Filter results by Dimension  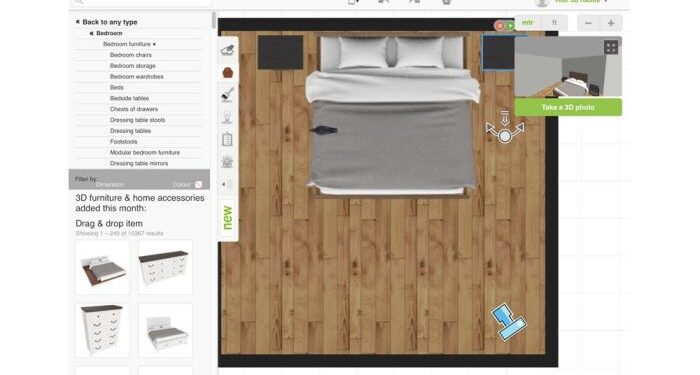coord(110,184)
